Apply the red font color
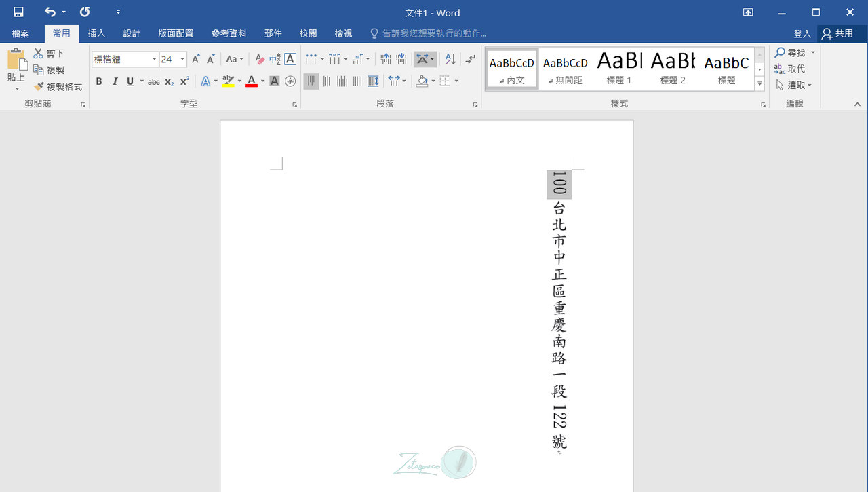Image resolution: width=868 pixels, height=492 pixels. [x=252, y=81]
